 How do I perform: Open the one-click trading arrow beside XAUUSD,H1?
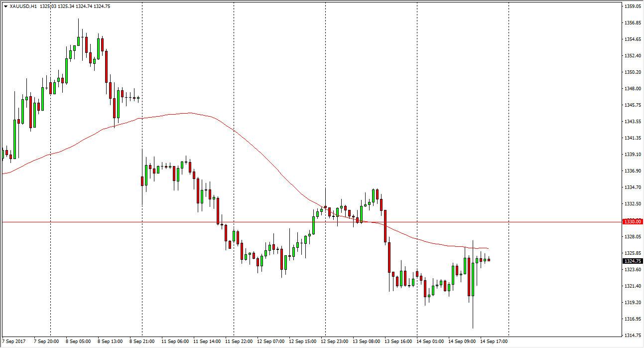tap(5, 6)
